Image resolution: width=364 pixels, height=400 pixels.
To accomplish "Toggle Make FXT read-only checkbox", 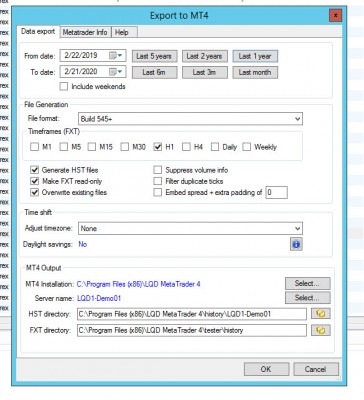I will 35,181.
